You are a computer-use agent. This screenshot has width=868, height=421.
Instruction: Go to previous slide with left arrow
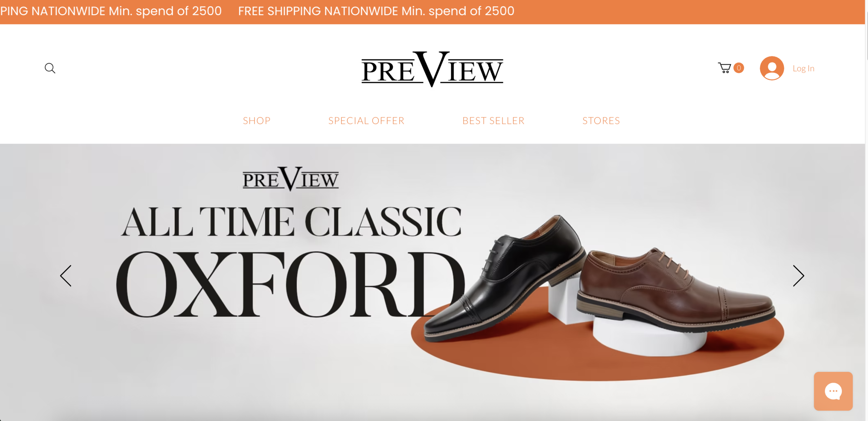coord(66,276)
